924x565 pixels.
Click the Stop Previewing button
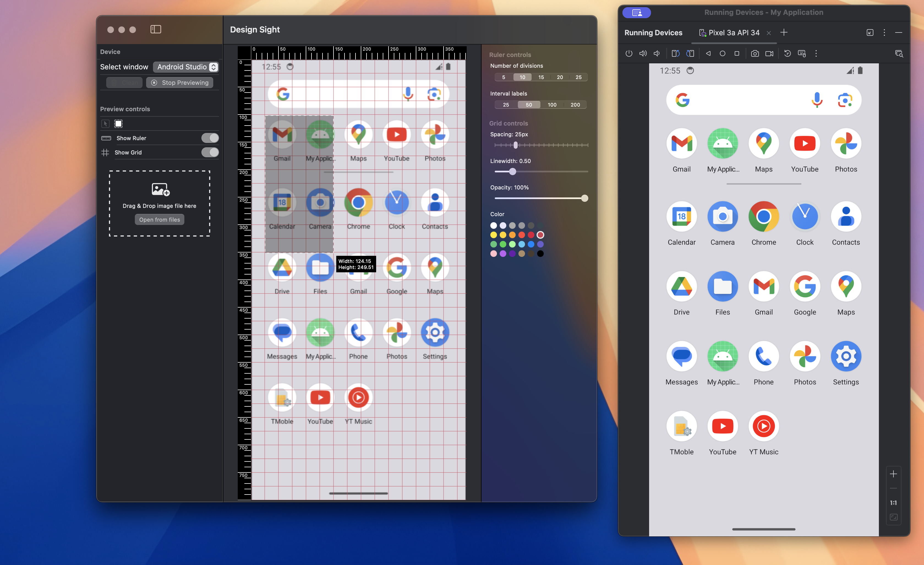(180, 83)
